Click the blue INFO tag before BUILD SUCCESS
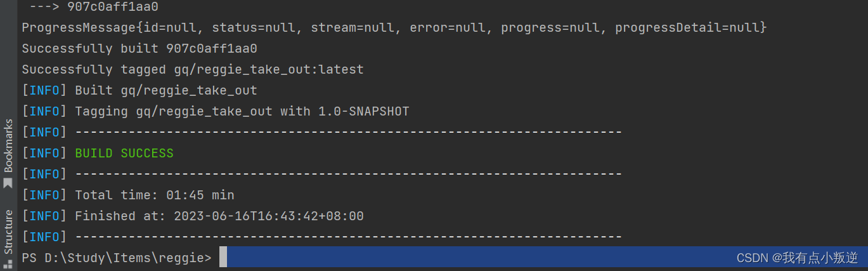Viewport: 868px width, 271px height. click(44, 153)
